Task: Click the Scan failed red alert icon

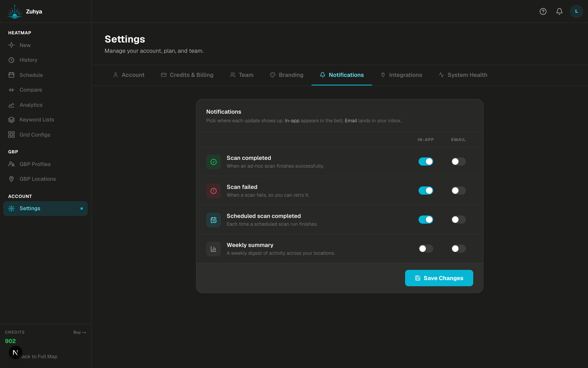Action: (x=214, y=191)
